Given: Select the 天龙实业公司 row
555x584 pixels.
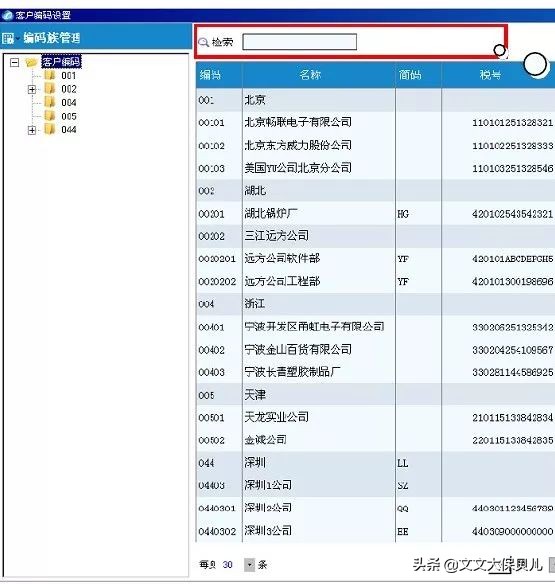Looking at the screenshot, I should point(375,417).
